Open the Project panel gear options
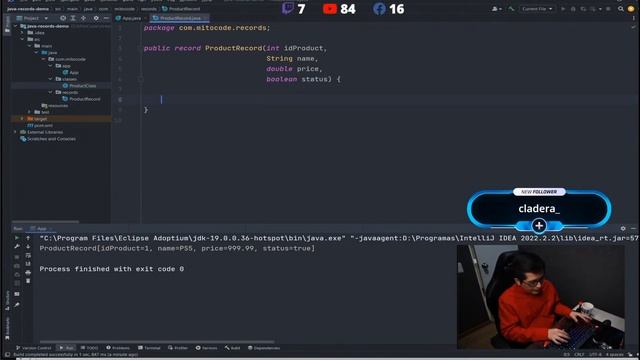 [x=96, y=18]
